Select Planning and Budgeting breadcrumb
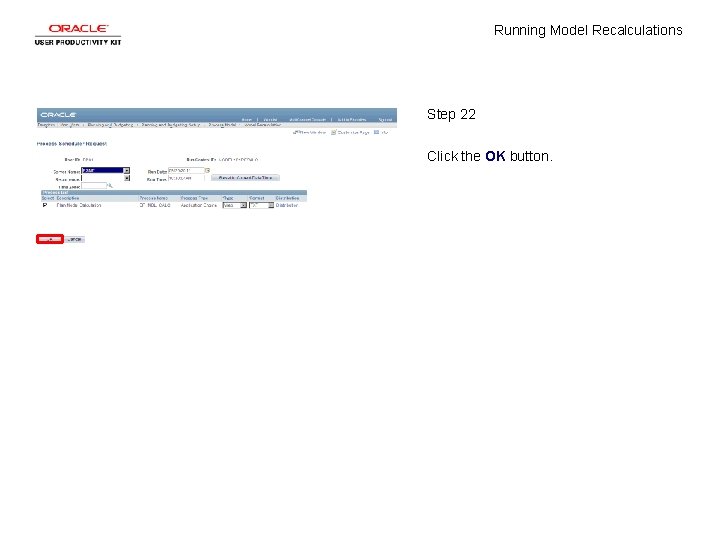 click(x=110, y=125)
